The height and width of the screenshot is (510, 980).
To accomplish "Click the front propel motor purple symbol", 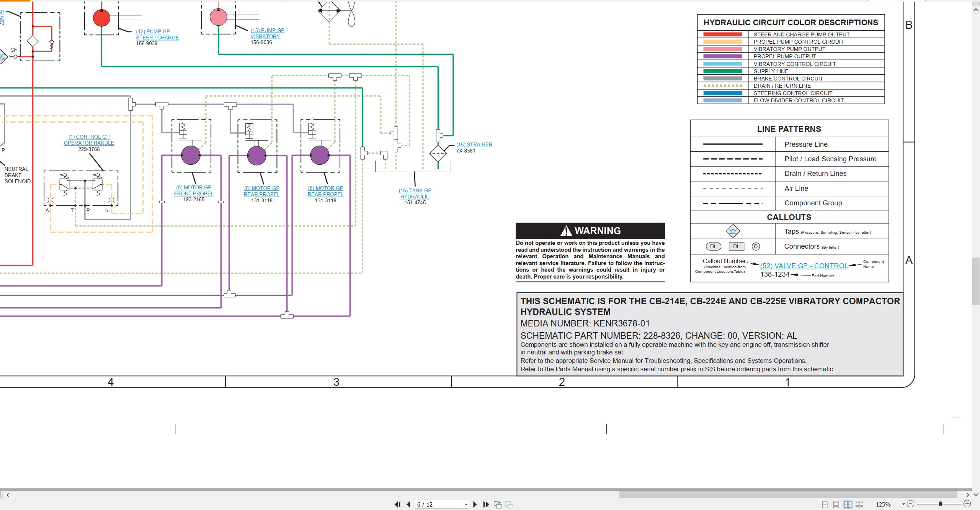I will coord(191,156).
